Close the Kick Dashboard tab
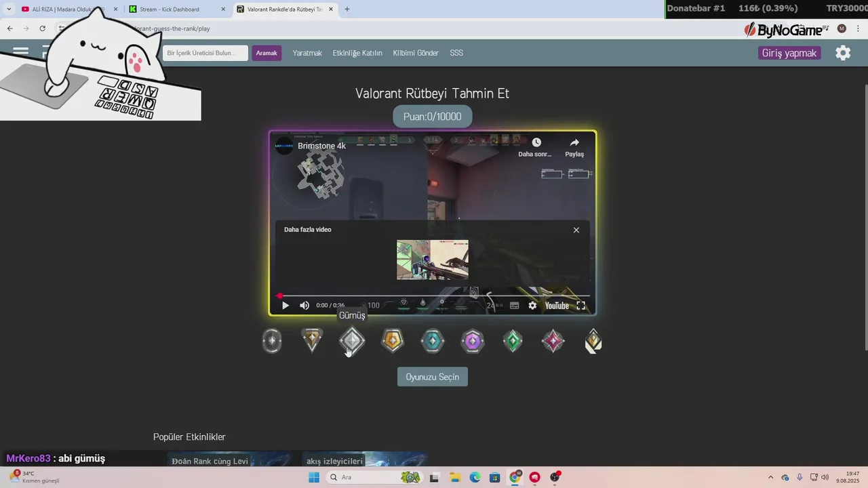 click(223, 9)
